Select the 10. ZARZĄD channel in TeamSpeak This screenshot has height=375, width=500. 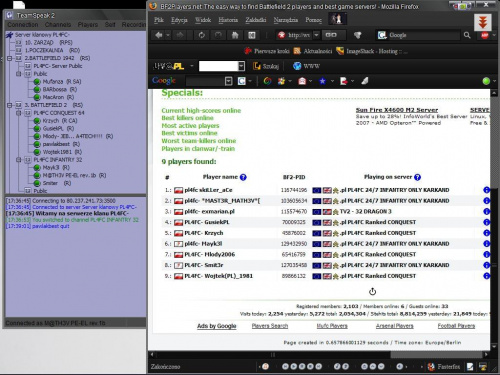pyautogui.click(x=49, y=43)
